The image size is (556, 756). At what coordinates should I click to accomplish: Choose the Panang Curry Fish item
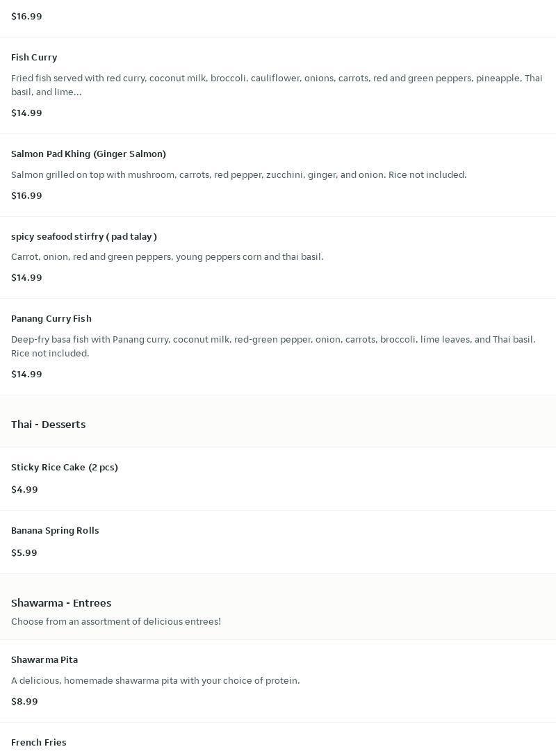point(278,347)
